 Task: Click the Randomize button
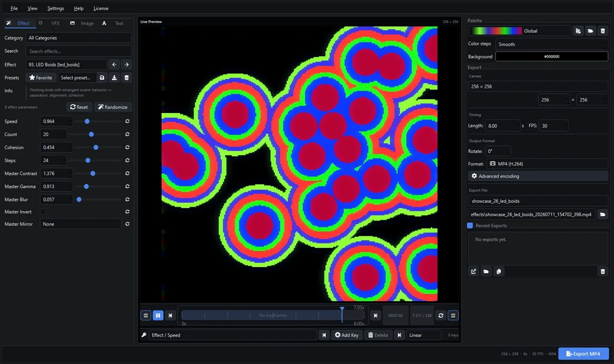click(x=113, y=107)
